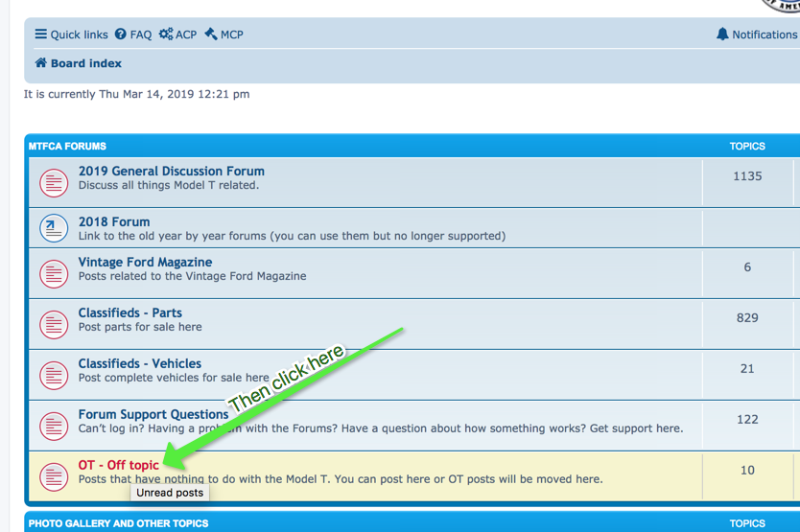The image size is (800, 532).
Task: Click the Forum Support Questions forum icon
Action: pyautogui.click(x=54, y=426)
